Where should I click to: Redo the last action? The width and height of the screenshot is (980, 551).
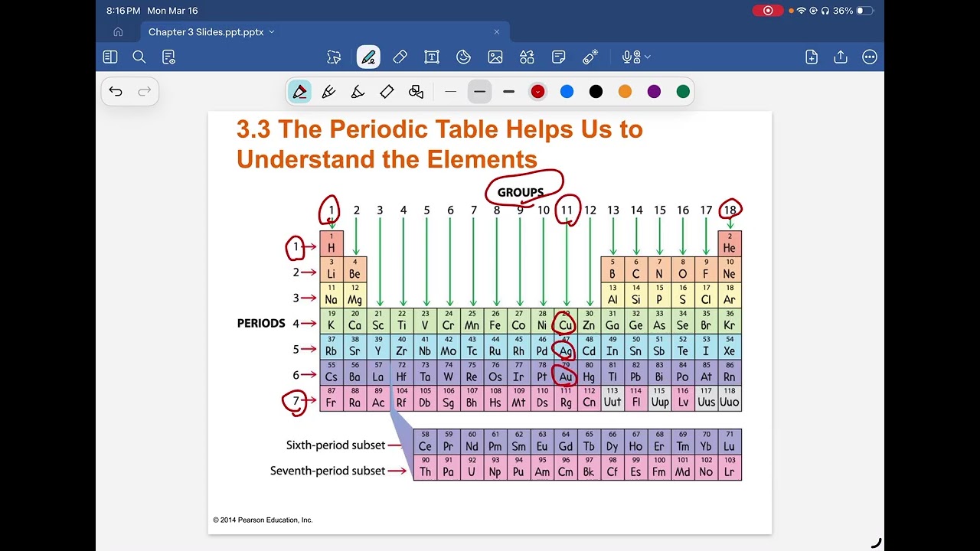tap(145, 91)
